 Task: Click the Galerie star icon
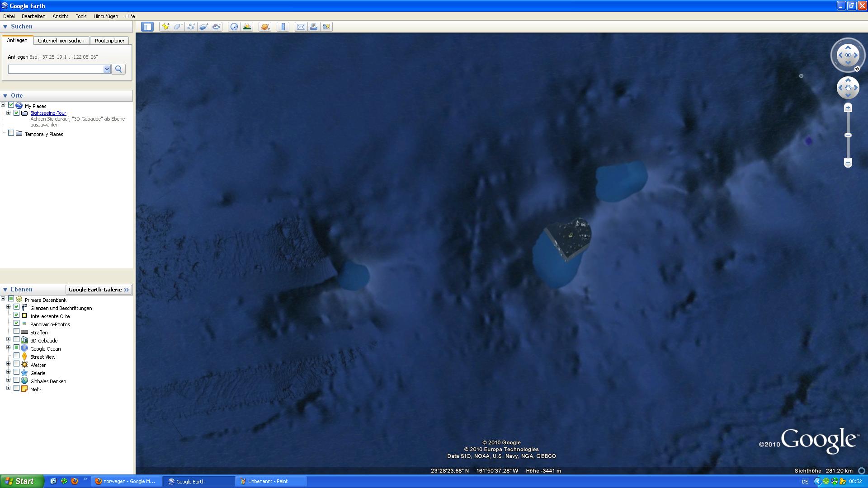(x=24, y=373)
